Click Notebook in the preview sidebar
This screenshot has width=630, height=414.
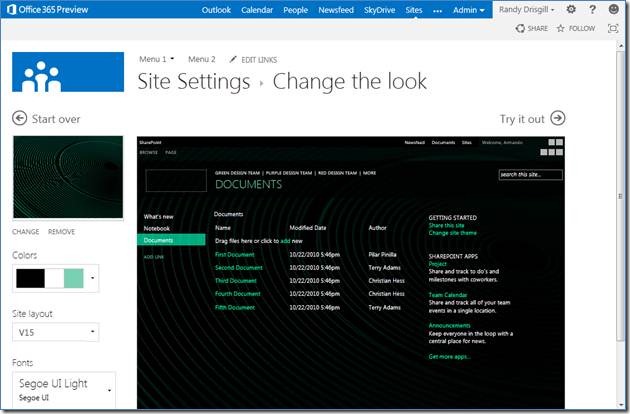click(157, 228)
